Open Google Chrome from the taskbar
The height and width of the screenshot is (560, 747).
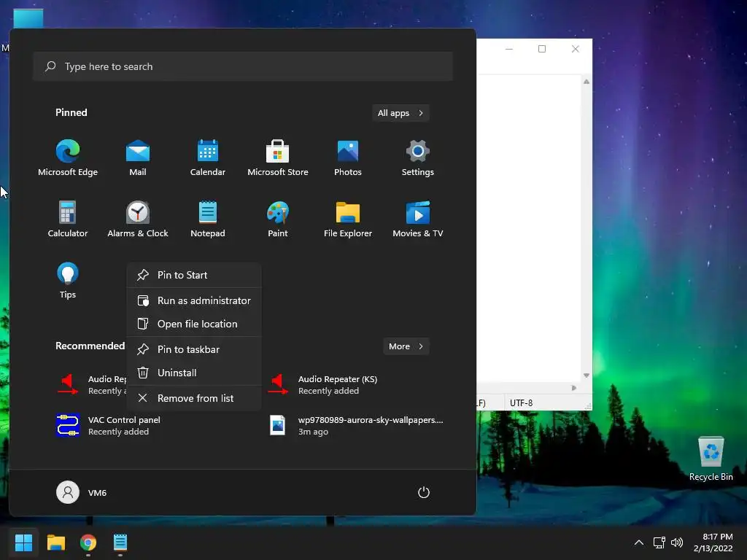[x=88, y=542]
